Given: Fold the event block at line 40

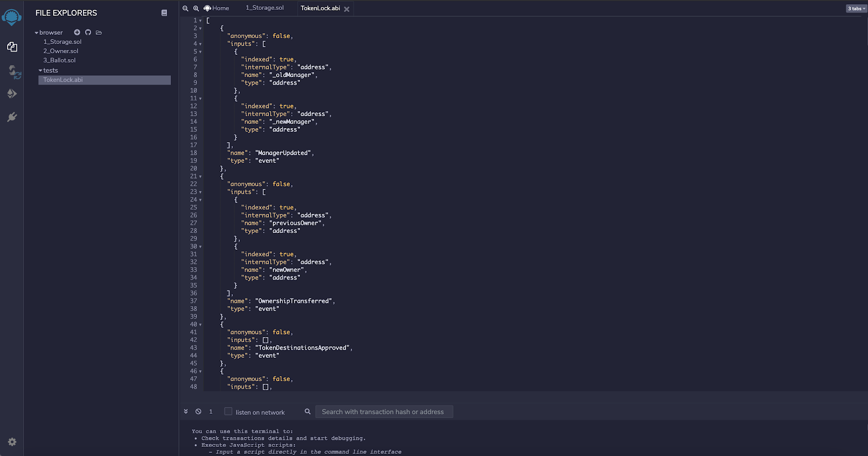Looking at the screenshot, I should click(x=200, y=325).
